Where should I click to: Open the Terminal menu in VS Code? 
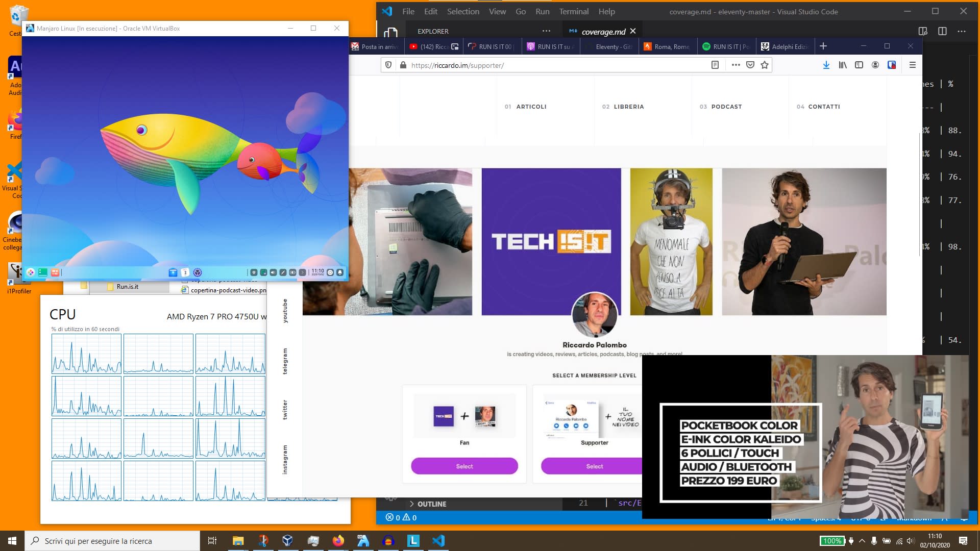pos(573,11)
